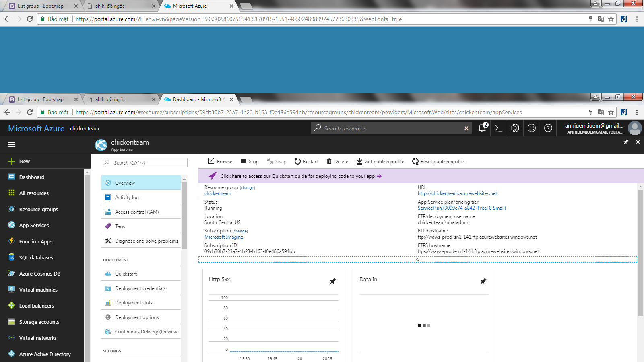The width and height of the screenshot is (644, 362).
Task: Open Deployment options
Action: click(141, 317)
